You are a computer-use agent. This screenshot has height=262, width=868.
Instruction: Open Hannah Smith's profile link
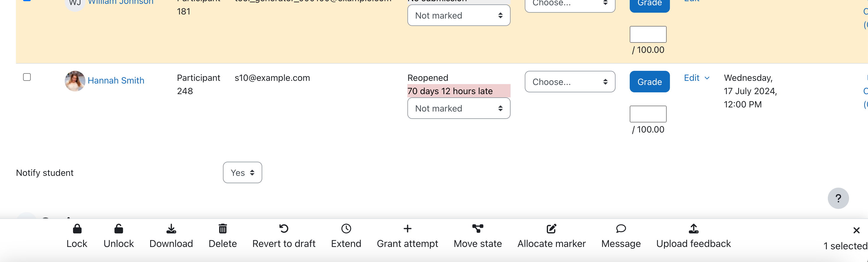click(116, 81)
